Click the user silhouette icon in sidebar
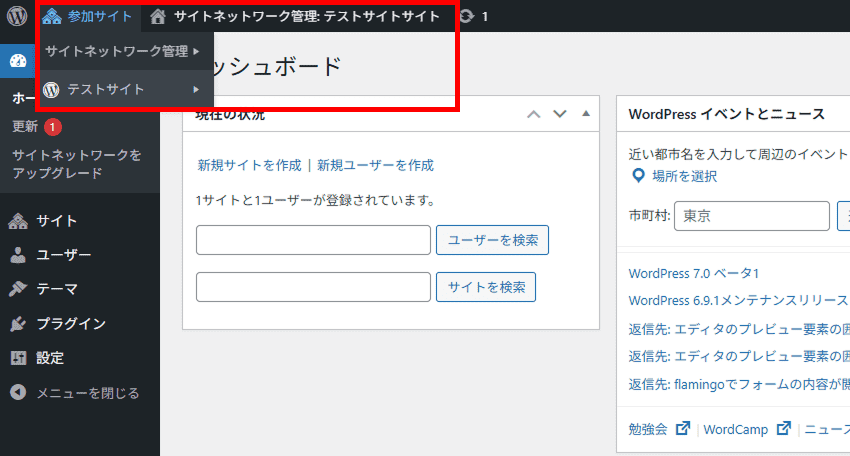Screen dimensions: 850x456 (18, 255)
